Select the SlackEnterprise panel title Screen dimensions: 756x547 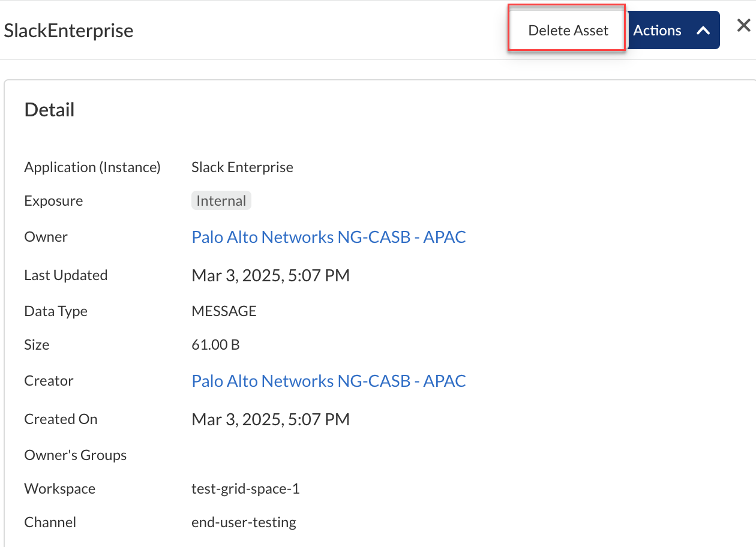(x=68, y=31)
